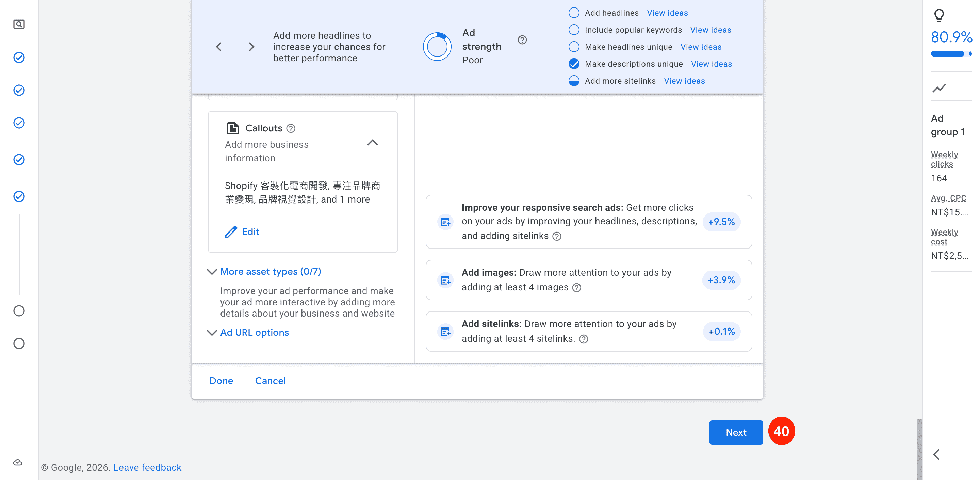Toggle Make descriptions unique checked circle
Screen dimensions: 980x480
click(x=574, y=64)
